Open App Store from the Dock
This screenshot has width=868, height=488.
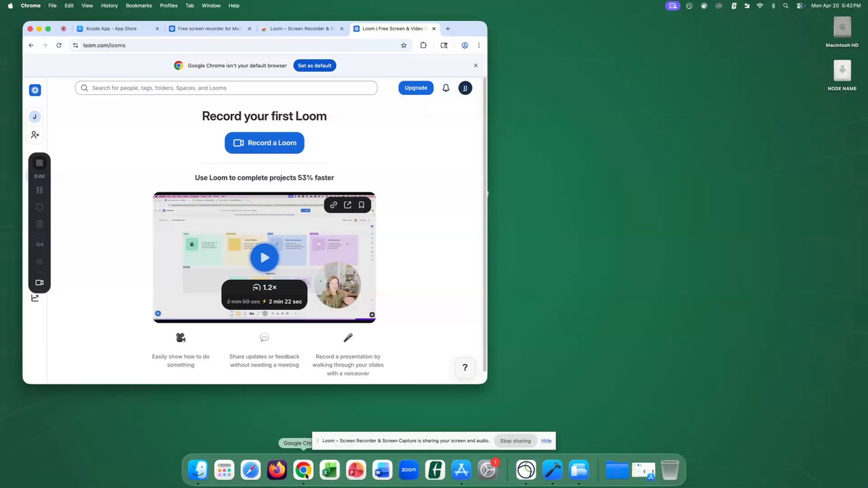click(461, 470)
